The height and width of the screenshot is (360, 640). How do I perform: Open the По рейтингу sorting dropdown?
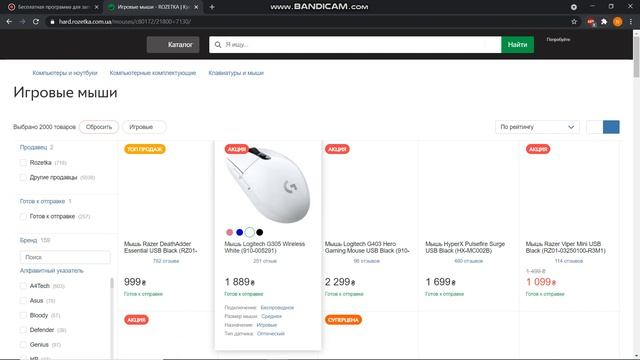[537, 127]
